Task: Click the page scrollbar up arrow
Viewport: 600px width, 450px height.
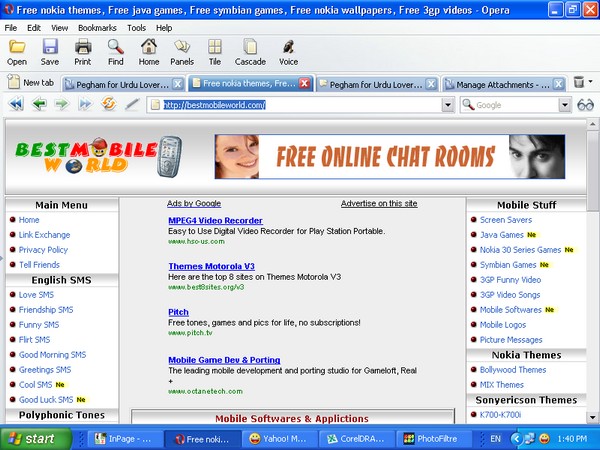Action: click(592, 124)
